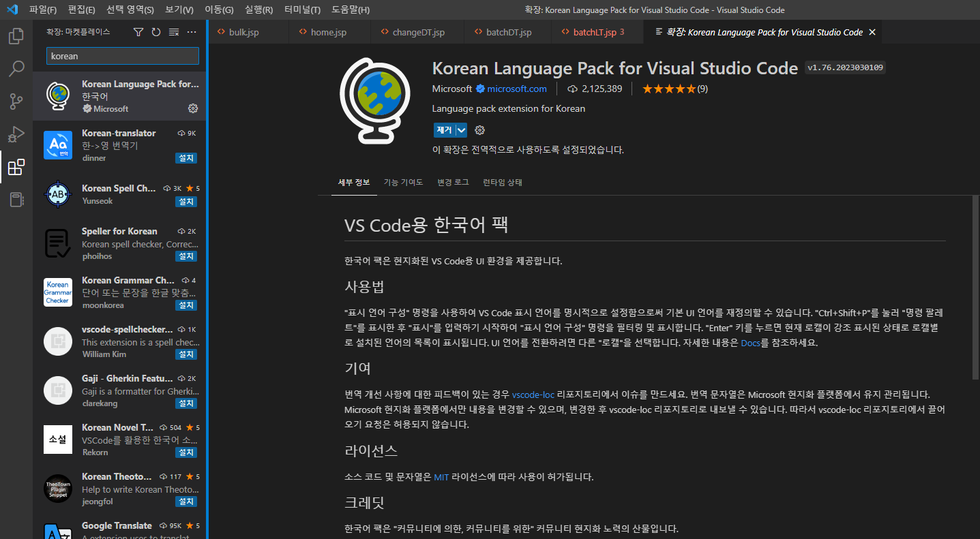
Task: Click the Korean Spell Checker extension icon
Action: point(57,194)
